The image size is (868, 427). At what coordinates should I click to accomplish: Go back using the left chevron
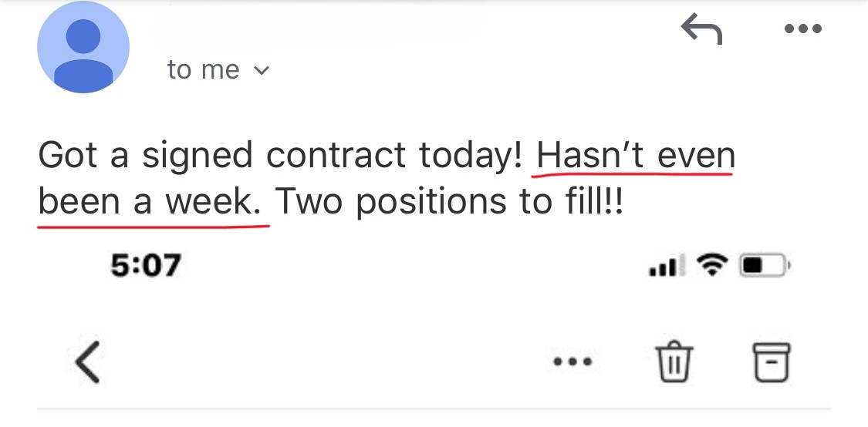pyautogui.click(x=88, y=361)
